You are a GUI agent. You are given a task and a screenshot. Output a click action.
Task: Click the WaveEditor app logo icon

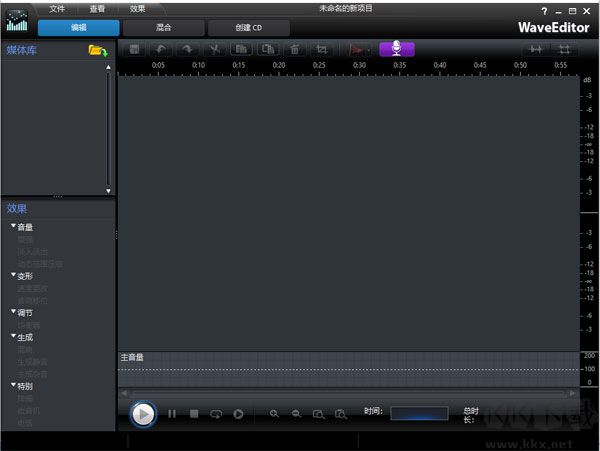(17, 21)
